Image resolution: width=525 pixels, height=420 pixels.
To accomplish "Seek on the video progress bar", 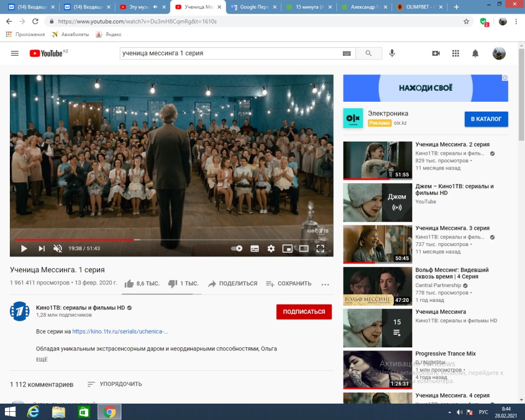I will [x=172, y=240].
